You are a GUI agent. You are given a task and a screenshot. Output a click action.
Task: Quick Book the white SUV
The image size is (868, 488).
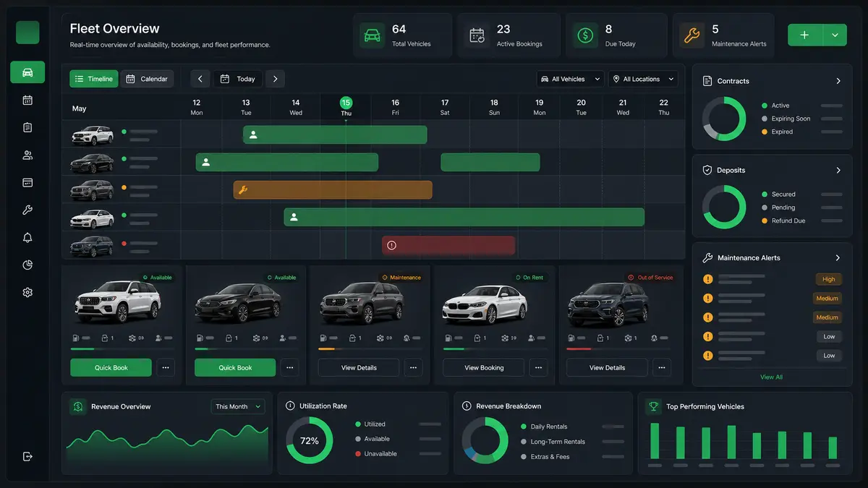(x=111, y=367)
